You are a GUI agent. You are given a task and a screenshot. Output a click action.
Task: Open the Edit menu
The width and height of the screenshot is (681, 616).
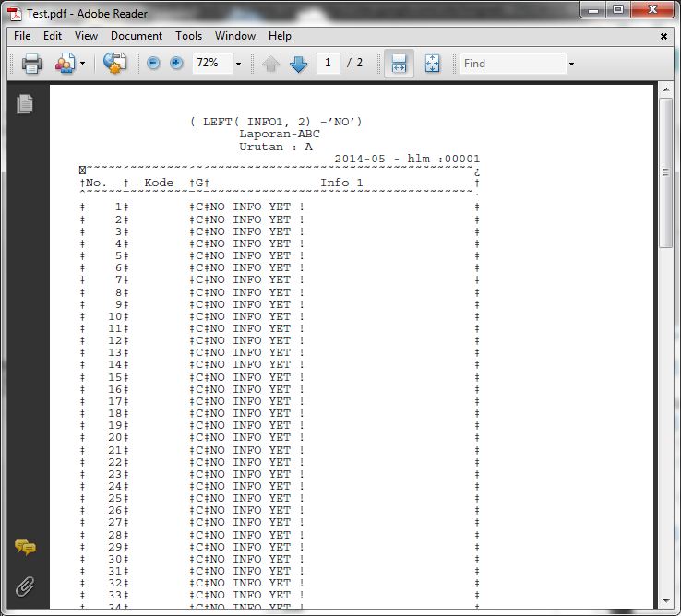(x=53, y=36)
